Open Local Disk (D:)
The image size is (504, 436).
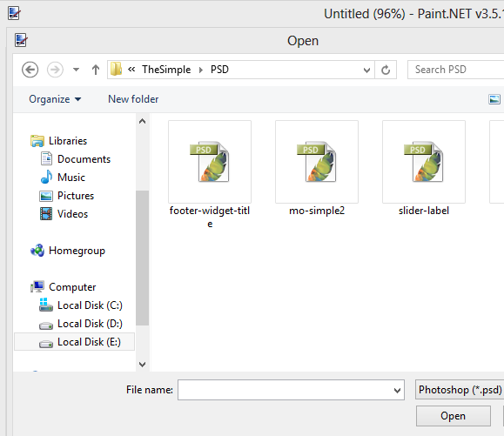pos(90,324)
